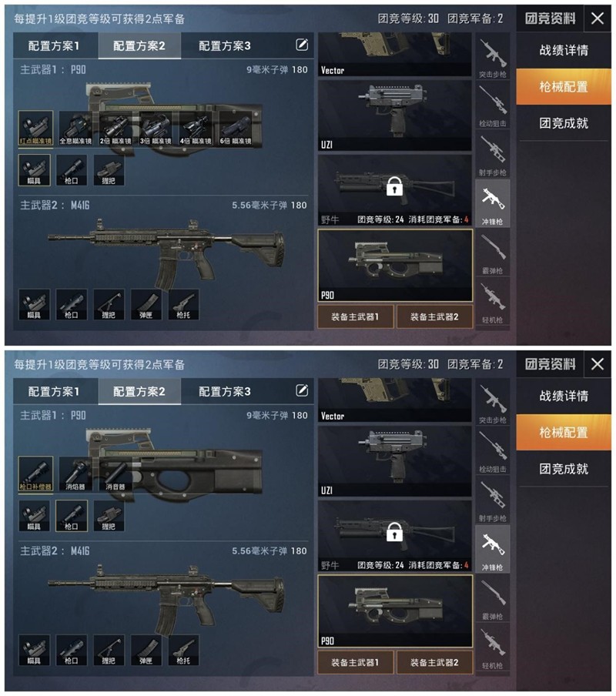Open 战绩详情 menu in the scope-options screenshot

coord(564,50)
